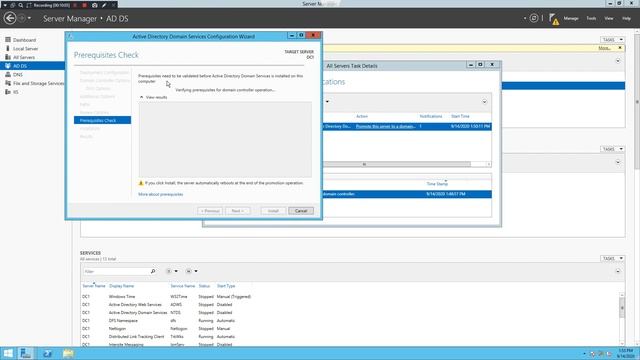Image resolution: width=640 pixels, height=360 pixels.
Task: Click the Services Filter input field
Action: tap(116, 271)
